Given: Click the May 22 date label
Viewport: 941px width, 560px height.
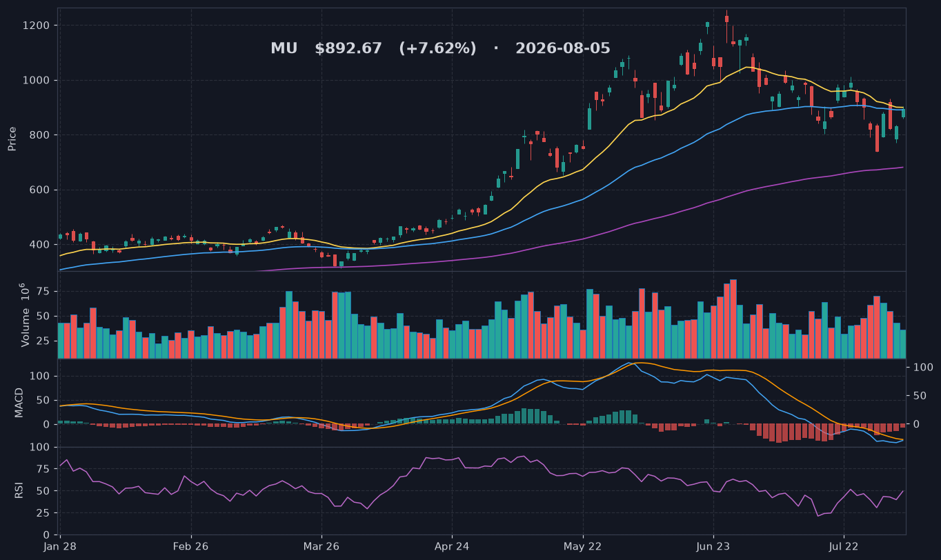Looking at the screenshot, I should click(x=583, y=547).
